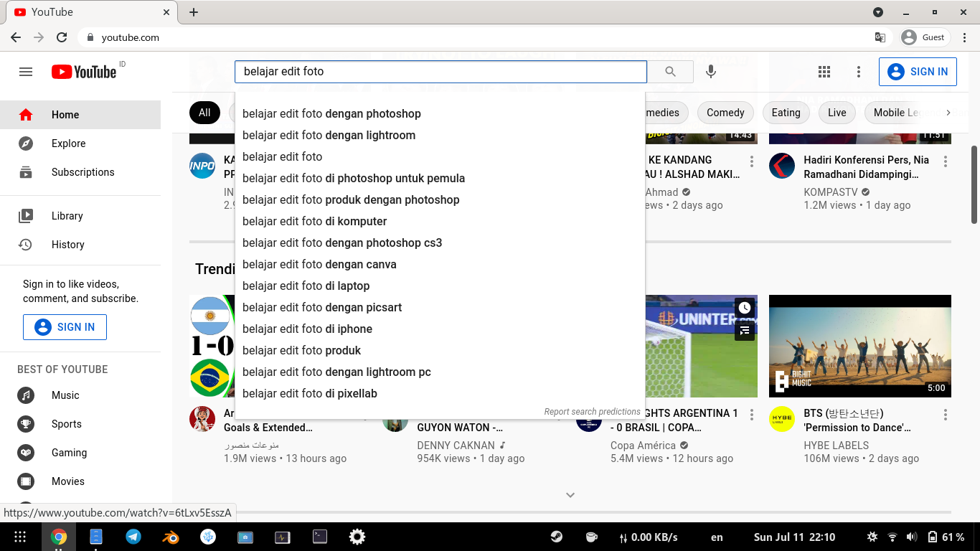Open the YouTube apps grid icon
The width and height of the screenshot is (980, 551).
point(824,72)
